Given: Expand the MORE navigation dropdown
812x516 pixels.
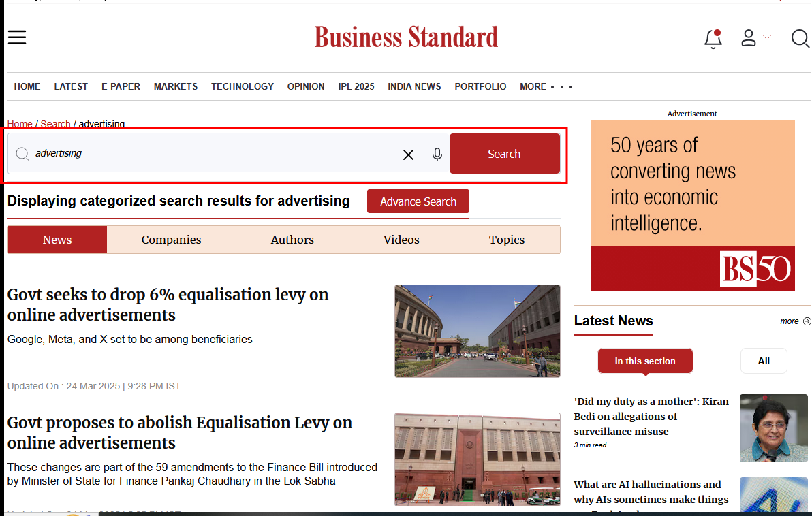Looking at the screenshot, I should pos(546,86).
